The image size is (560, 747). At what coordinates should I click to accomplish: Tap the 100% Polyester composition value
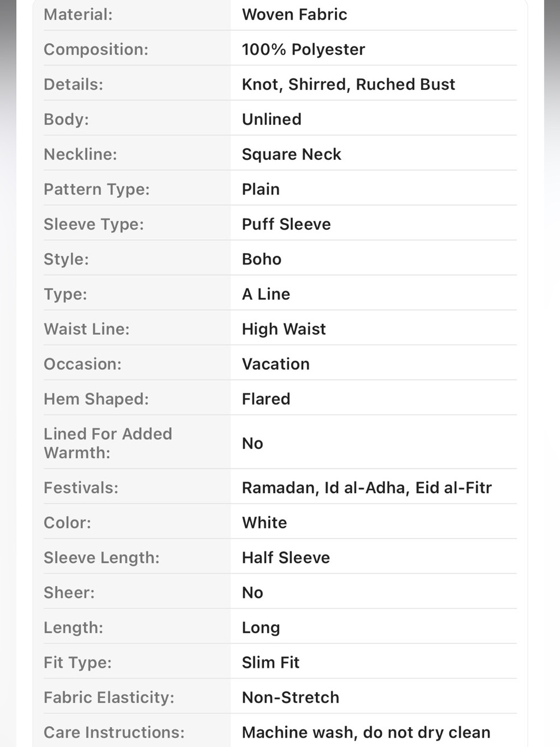coord(304,49)
